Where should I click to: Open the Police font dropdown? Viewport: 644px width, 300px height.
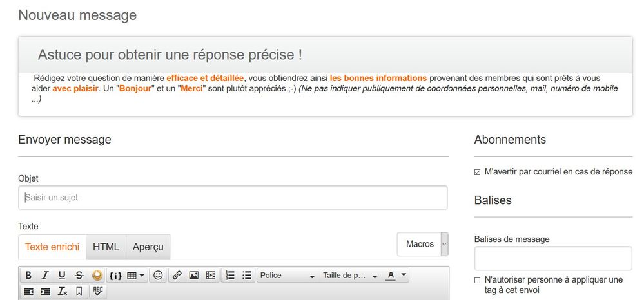288,276
